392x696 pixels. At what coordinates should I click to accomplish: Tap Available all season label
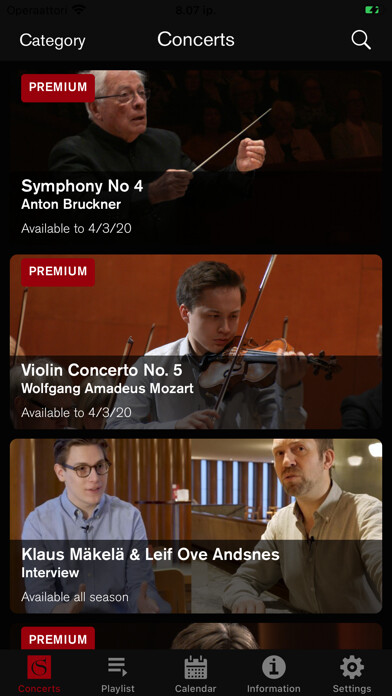[75, 597]
